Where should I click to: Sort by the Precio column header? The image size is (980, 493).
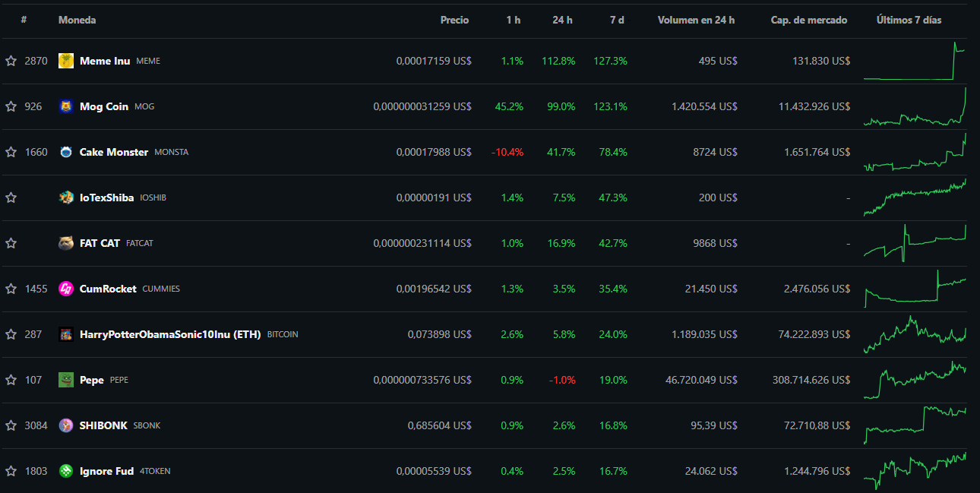[455, 20]
